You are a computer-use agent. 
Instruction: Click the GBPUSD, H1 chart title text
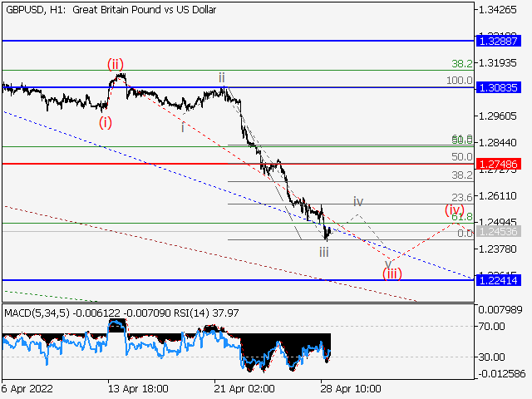111,10
